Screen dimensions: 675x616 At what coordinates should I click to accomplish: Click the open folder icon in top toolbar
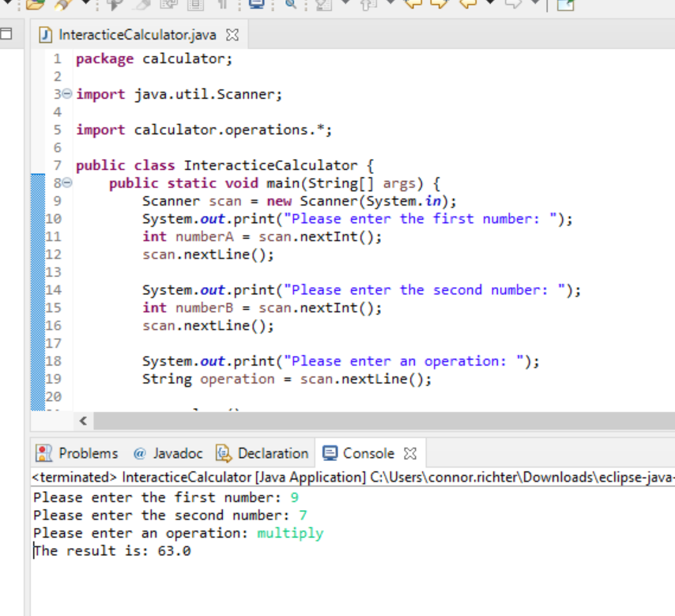tap(36, 4)
